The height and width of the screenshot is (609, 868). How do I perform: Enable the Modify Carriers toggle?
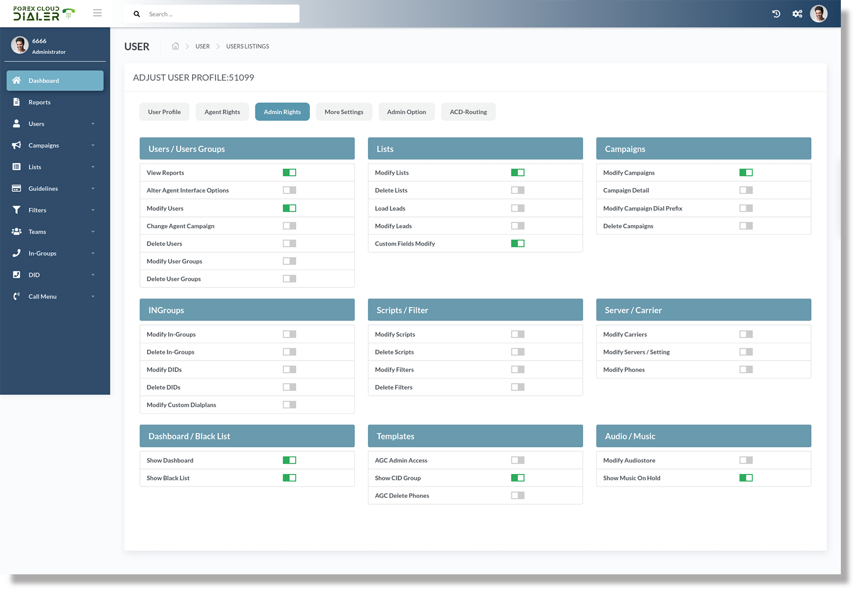(746, 334)
